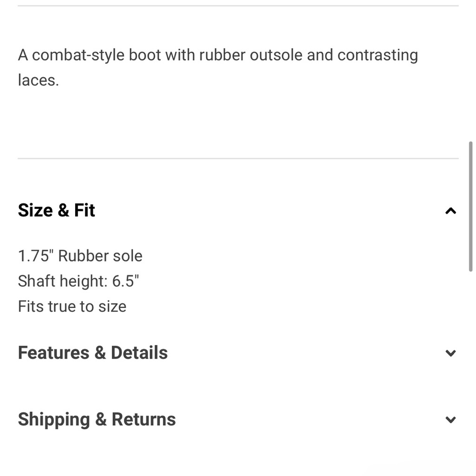The height and width of the screenshot is (476, 476).
Task: Click the word "laces." in the description
Action: (x=38, y=80)
